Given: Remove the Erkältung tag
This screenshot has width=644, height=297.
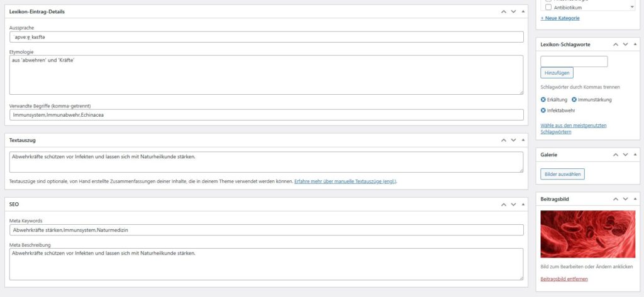Looking at the screenshot, I should 543,100.
